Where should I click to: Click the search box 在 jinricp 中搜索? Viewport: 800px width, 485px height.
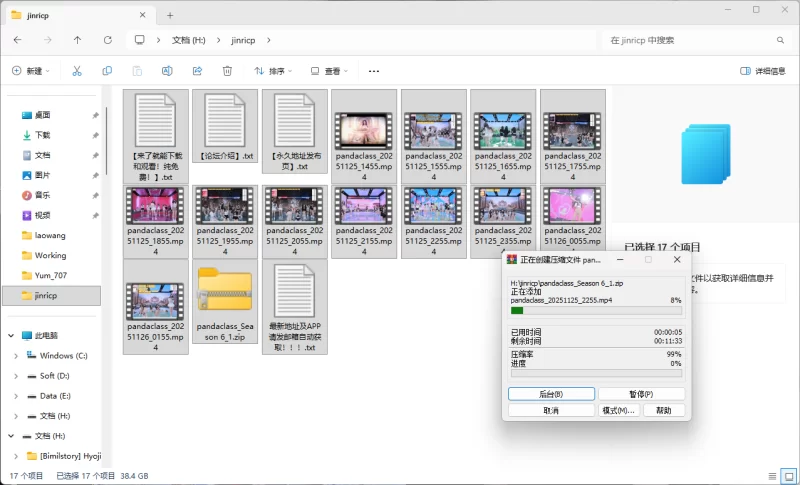690,40
